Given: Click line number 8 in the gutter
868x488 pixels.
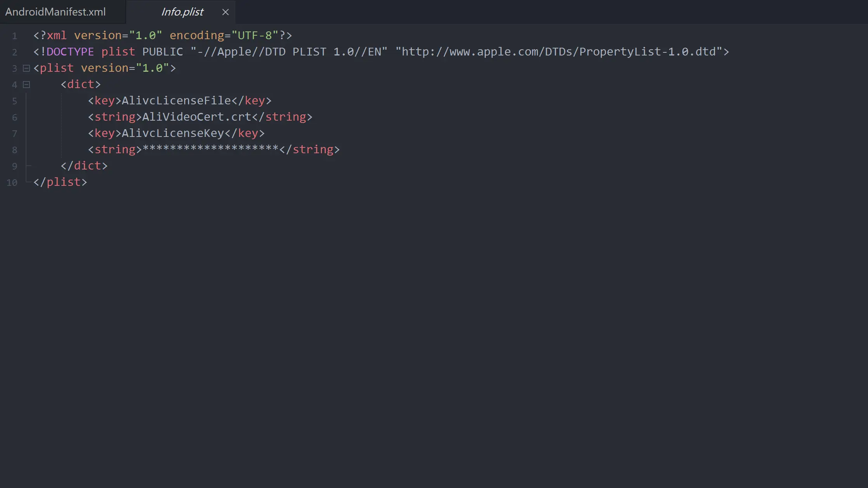Looking at the screenshot, I should pos(15,150).
